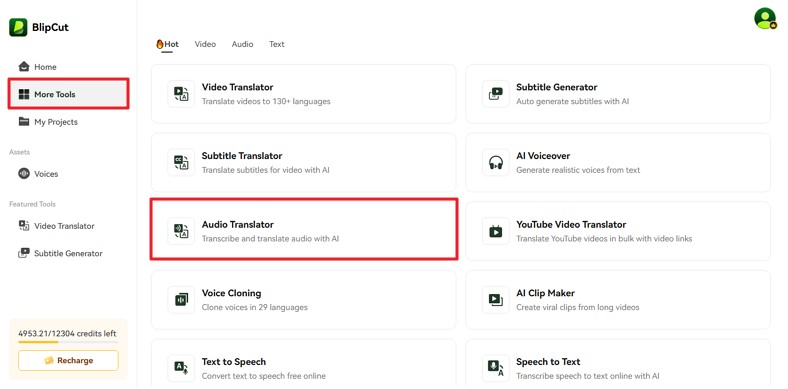788x389 pixels.
Task: Click 'Convert text to speech free online' text
Action: 263,376
